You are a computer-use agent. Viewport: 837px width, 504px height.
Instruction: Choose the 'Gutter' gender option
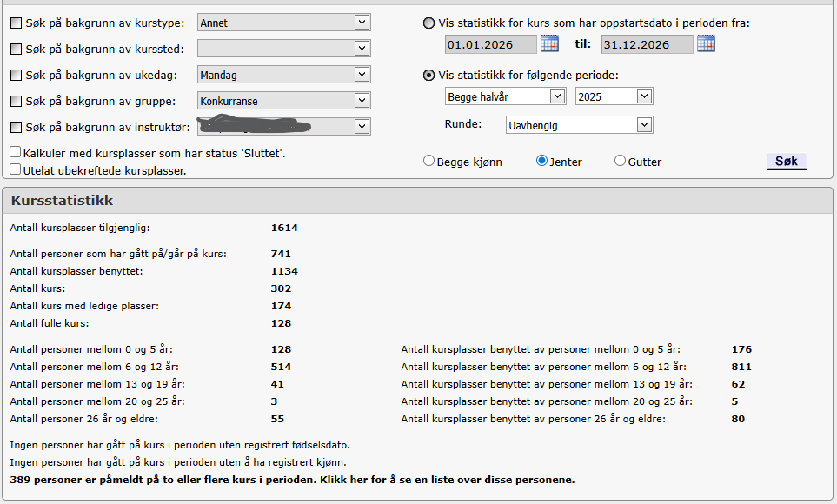(x=620, y=161)
